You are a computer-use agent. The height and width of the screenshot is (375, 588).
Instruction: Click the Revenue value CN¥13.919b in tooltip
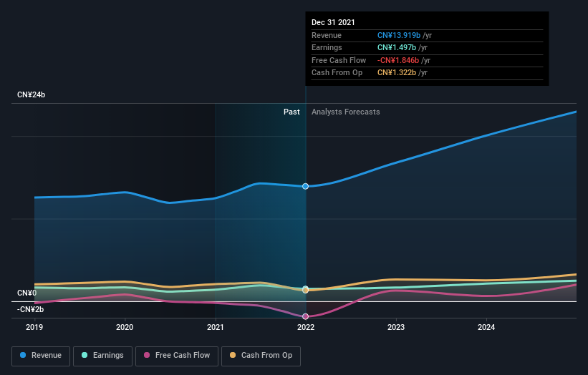click(399, 35)
